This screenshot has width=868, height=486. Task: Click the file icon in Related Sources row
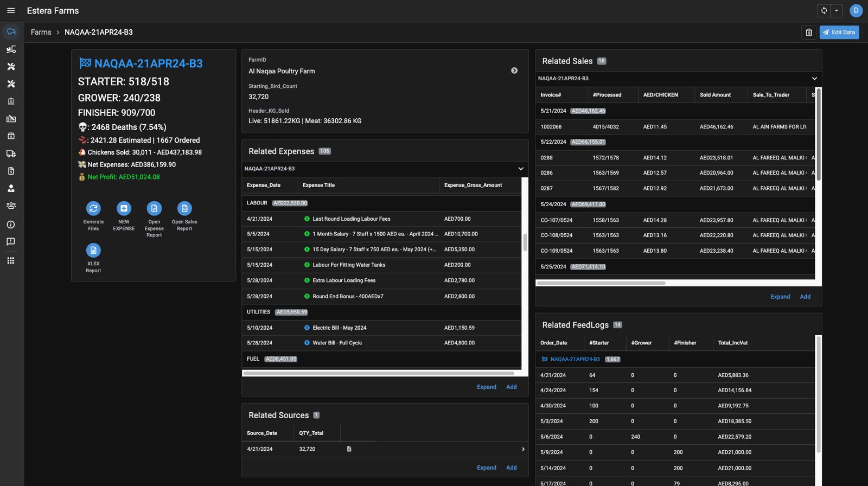(x=349, y=449)
